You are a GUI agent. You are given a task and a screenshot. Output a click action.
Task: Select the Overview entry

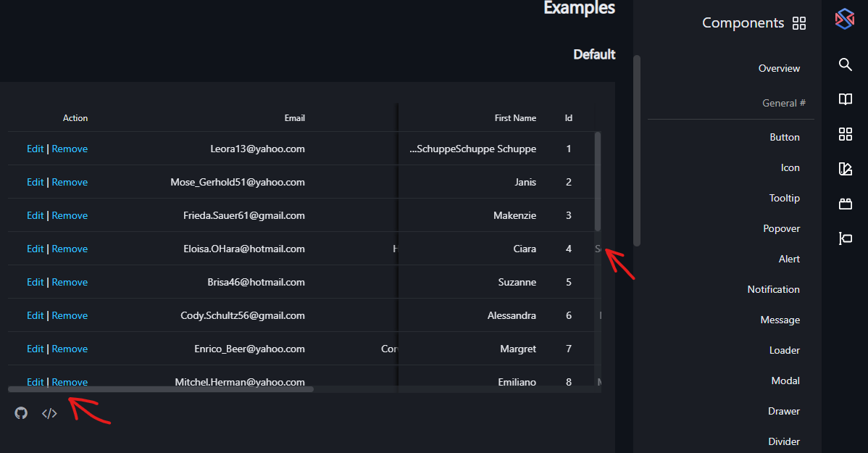(779, 67)
